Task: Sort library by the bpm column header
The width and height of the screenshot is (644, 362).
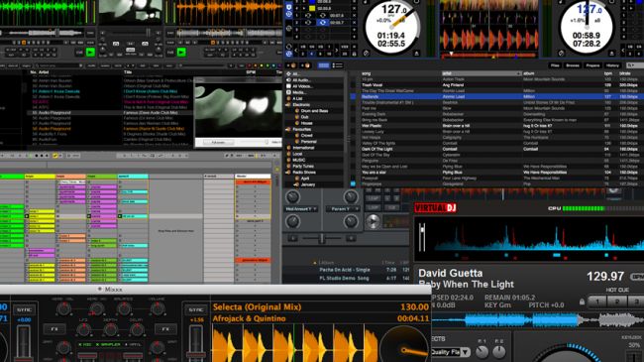Action: (608, 73)
